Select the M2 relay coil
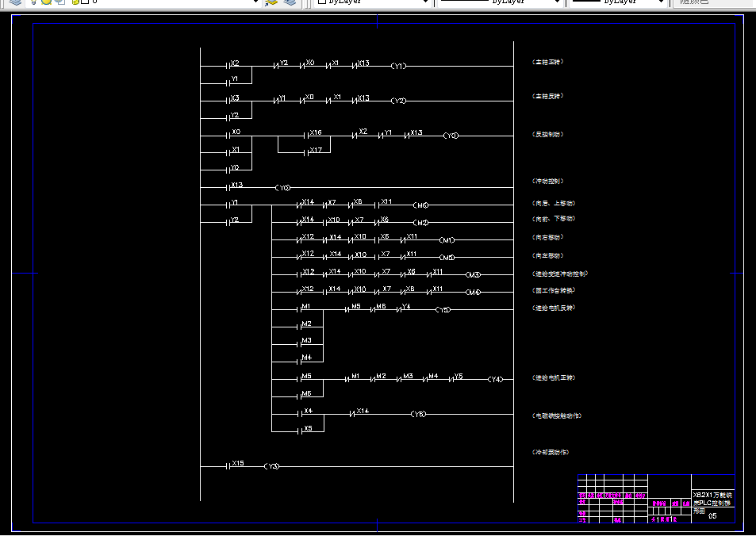This screenshot has width=756, height=536. 421,223
